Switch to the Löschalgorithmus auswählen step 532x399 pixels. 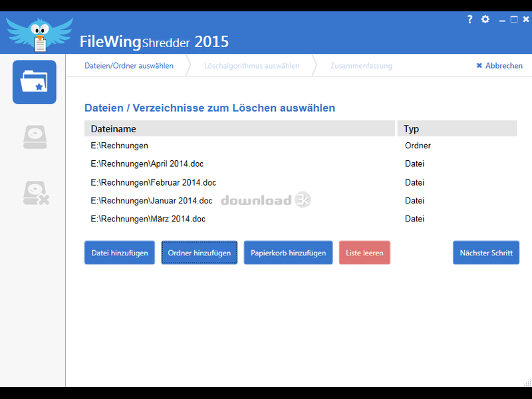click(252, 66)
